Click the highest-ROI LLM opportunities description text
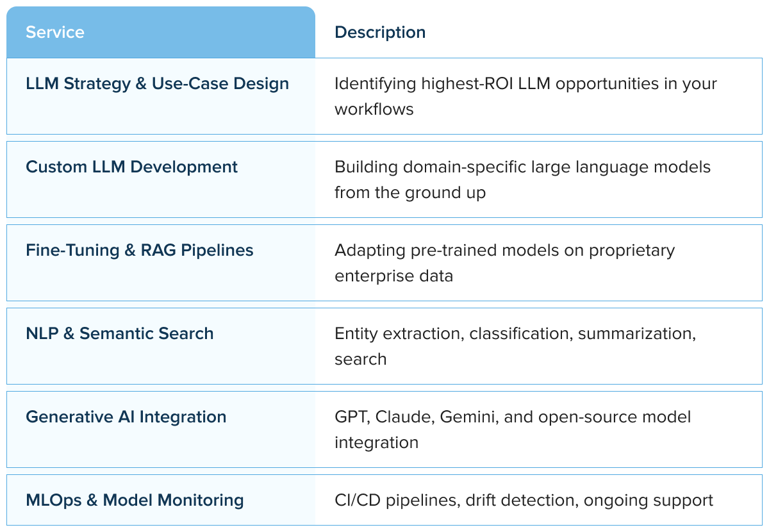 pyautogui.click(x=525, y=84)
